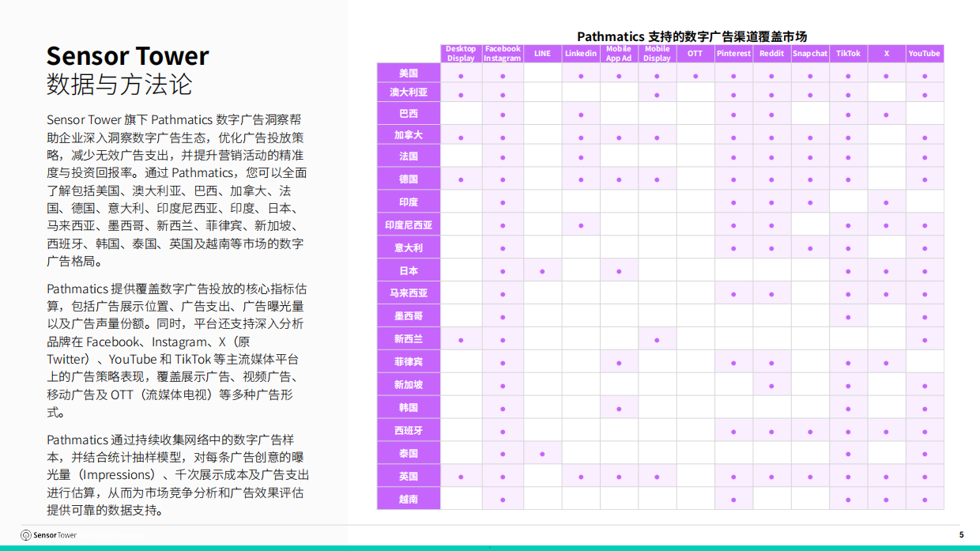The width and height of the screenshot is (980, 551).
Task: Click the OTT dot in the 美国 row
Action: click(x=695, y=76)
